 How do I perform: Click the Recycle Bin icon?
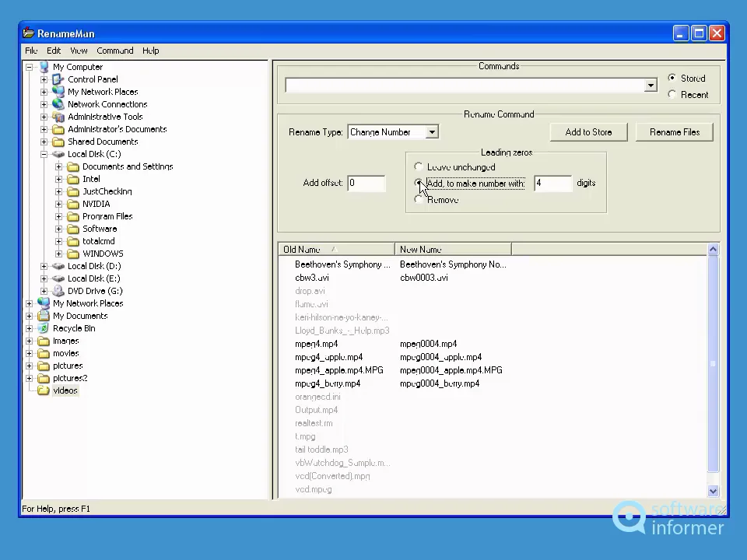point(44,328)
